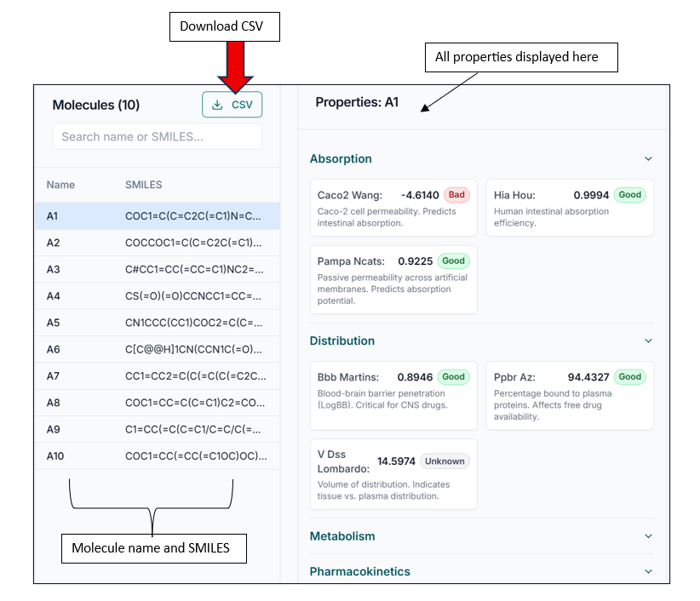Click the SMILES column header
Screen dimensions: 700x601
pos(143,185)
